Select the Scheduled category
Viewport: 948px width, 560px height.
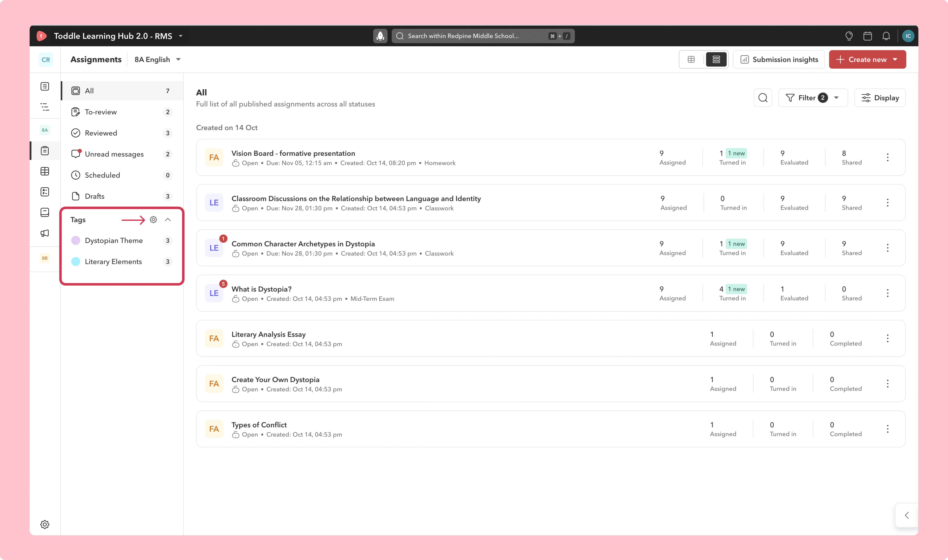tap(122, 175)
